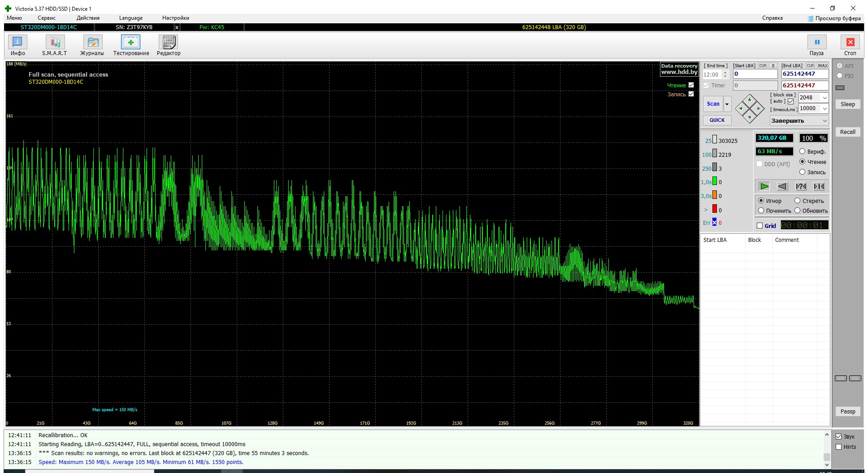
Task: Open the Настройки menu
Action: click(176, 18)
